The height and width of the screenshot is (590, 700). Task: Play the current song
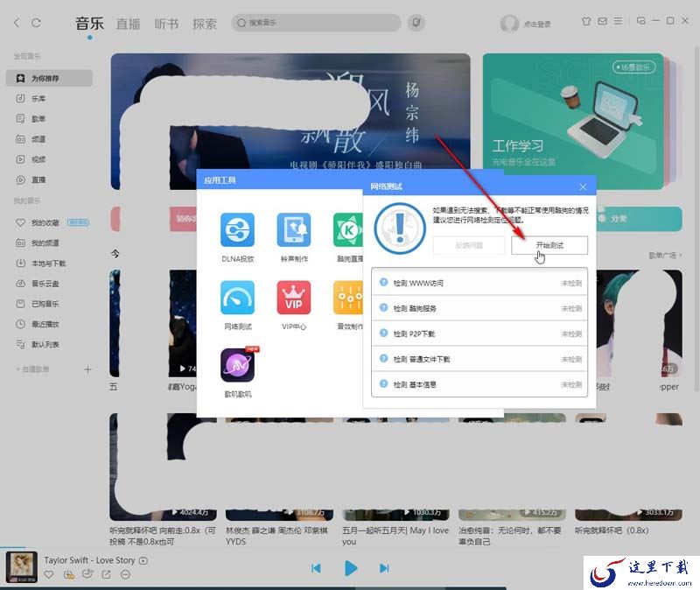pos(351,568)
